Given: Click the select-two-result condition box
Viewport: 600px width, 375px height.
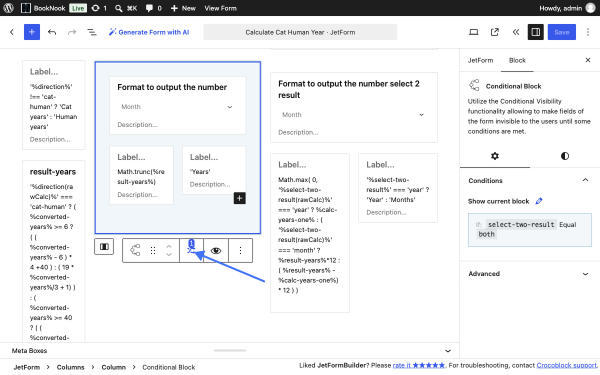Looking at the screenshot, I should (x=530, y=230).
